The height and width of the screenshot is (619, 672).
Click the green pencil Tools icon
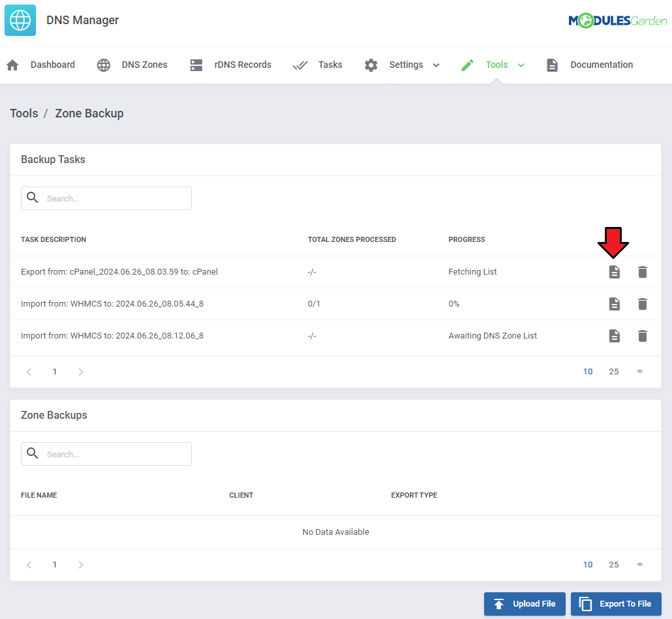(x=468, y=65)
